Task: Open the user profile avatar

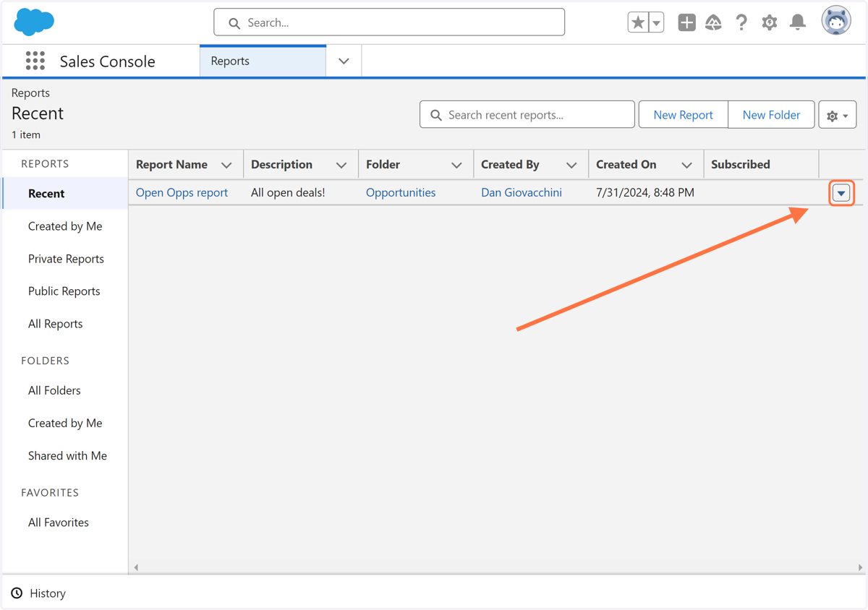Action: point(836,21)
